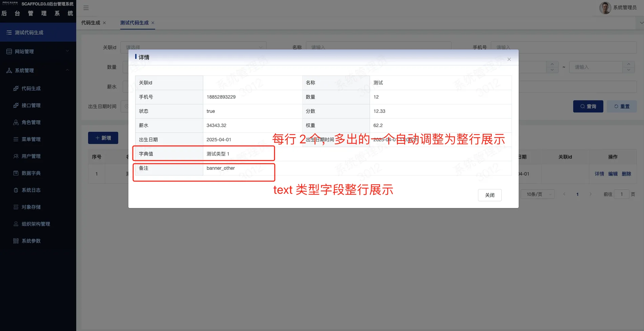Switch to the 代码生成 tab
This screenshot has width=644, height=331.
(x=91, y=23)
